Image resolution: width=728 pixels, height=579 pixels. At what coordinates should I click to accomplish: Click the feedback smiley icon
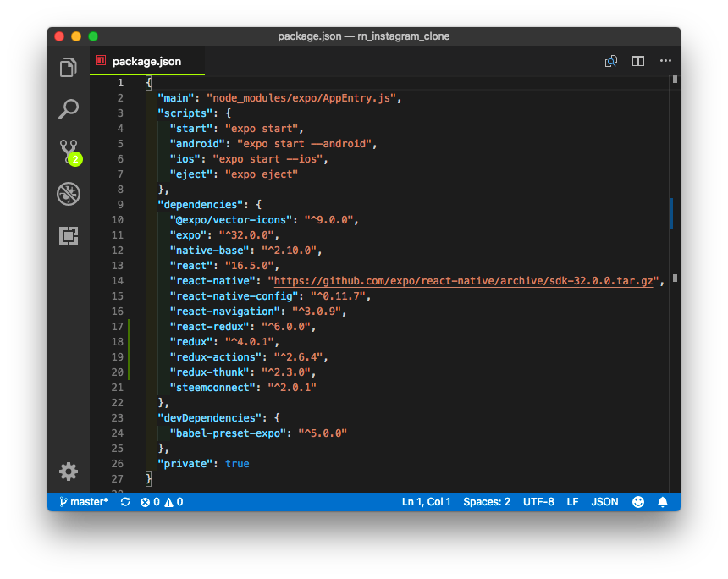(x=638, y=502)
